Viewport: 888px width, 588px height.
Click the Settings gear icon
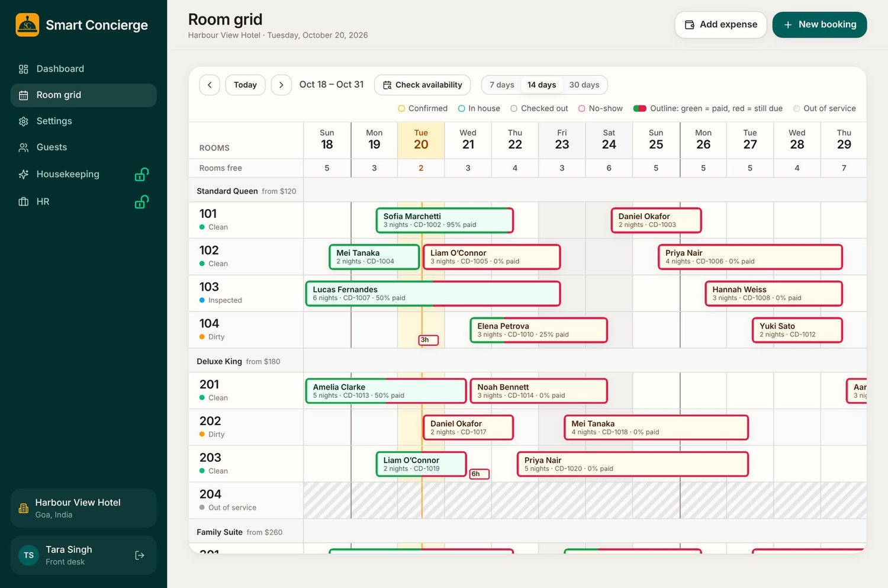[24, 121]
